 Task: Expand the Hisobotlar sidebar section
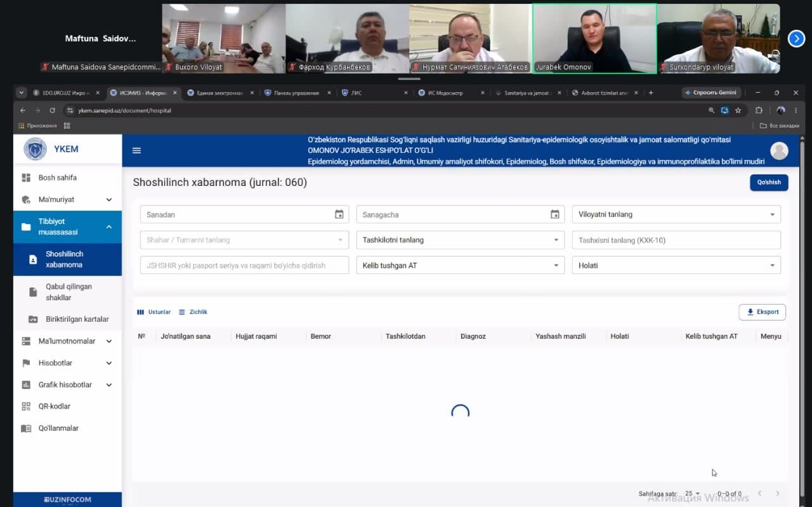click(67, 363)
